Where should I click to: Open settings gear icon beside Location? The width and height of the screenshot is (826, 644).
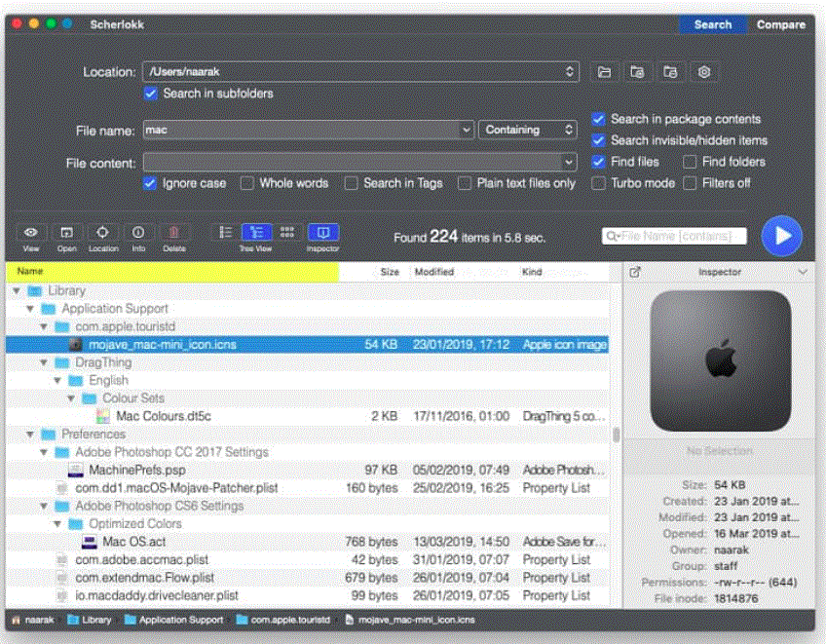(x=704, y=72)
